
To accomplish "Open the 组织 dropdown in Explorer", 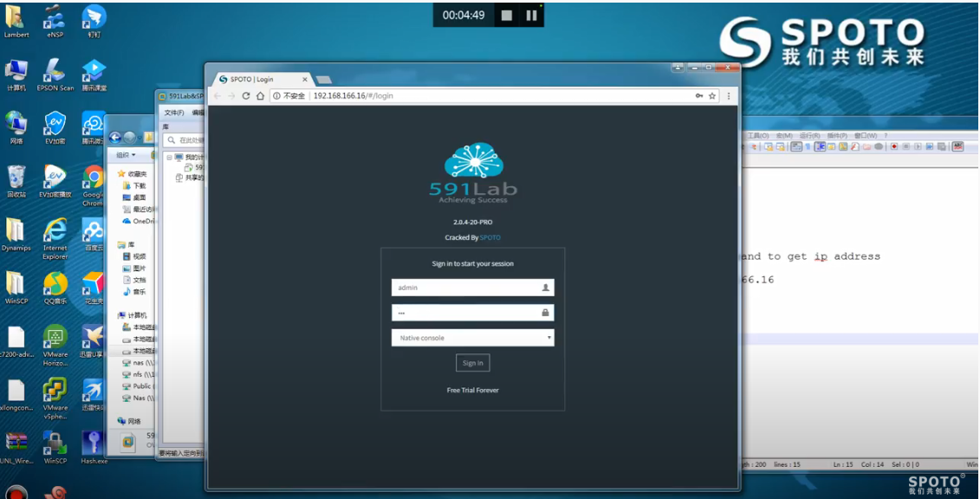I will (x=126, y=155).
